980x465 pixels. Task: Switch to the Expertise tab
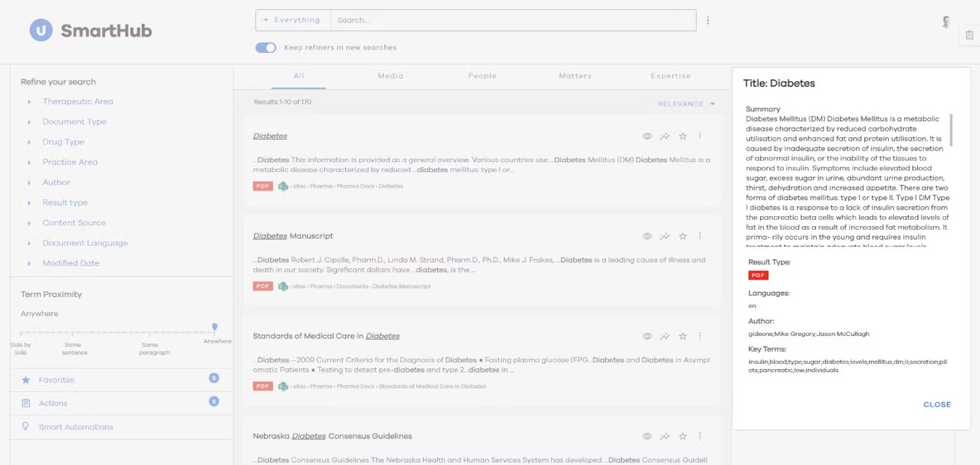pyautogui.click(x=670, y=76)
